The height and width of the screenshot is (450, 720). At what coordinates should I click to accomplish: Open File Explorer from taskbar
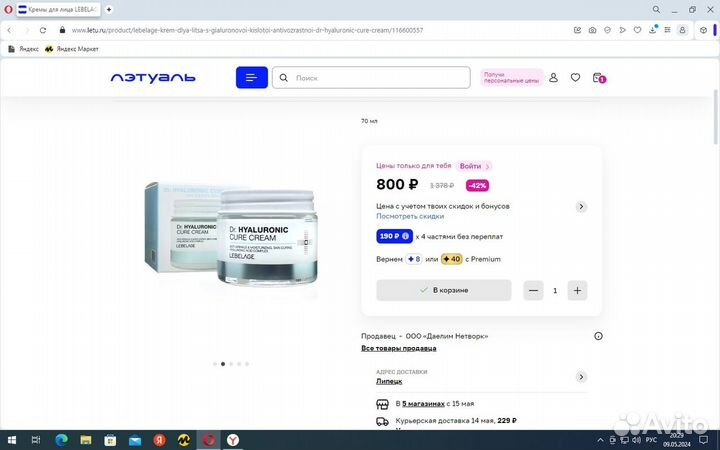coord(86,440)
